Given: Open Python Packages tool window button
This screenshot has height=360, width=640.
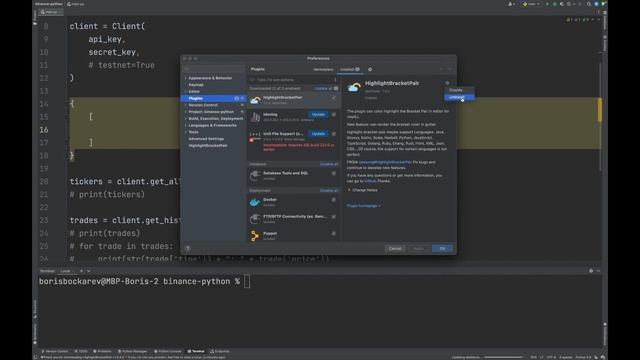Looking at the screenshot, I should pyautogui.click(x=133, y=351).
